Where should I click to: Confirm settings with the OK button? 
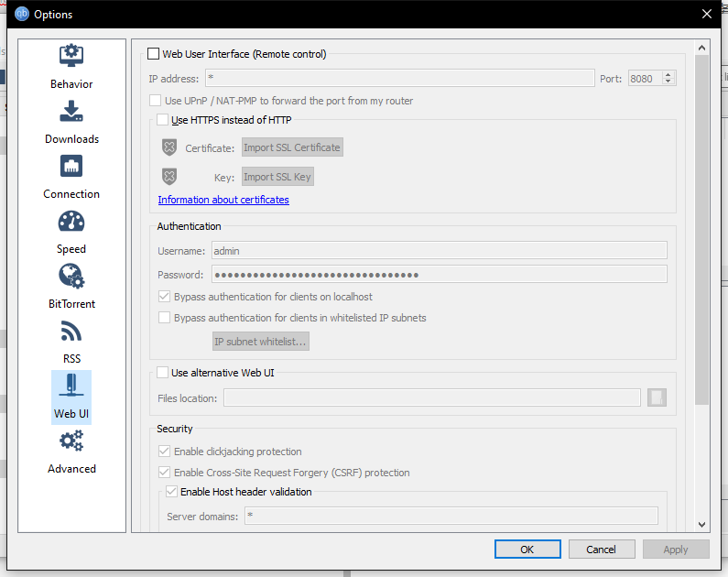(527, 550)
